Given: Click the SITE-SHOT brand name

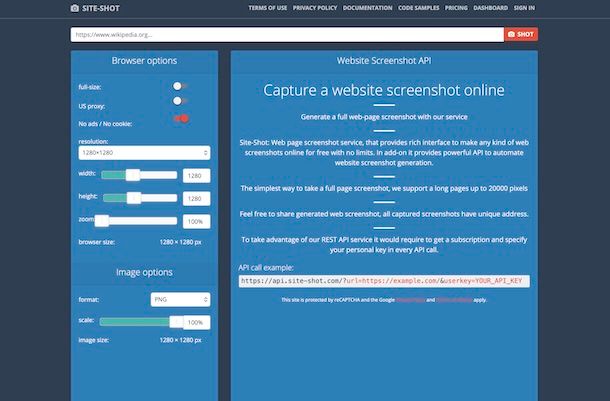Looking at the screenshot, I should pyautogui.click(x=101, y=8).
